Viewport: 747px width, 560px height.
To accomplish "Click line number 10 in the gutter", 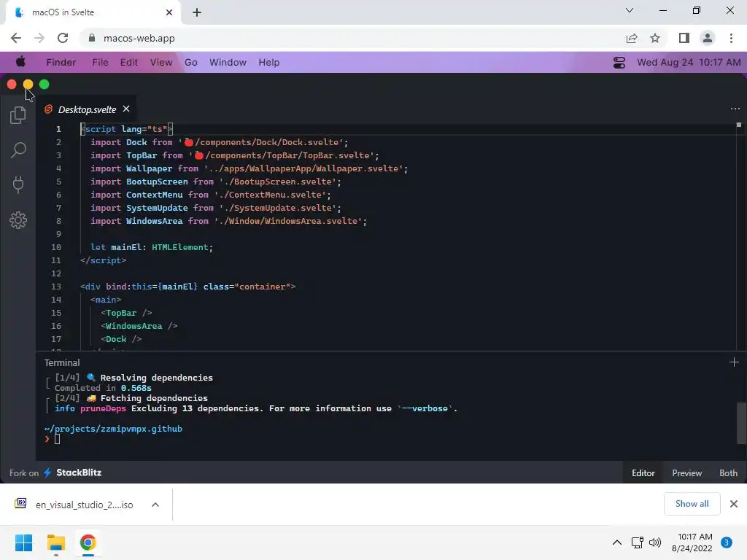I will click(x=56, y=247).
